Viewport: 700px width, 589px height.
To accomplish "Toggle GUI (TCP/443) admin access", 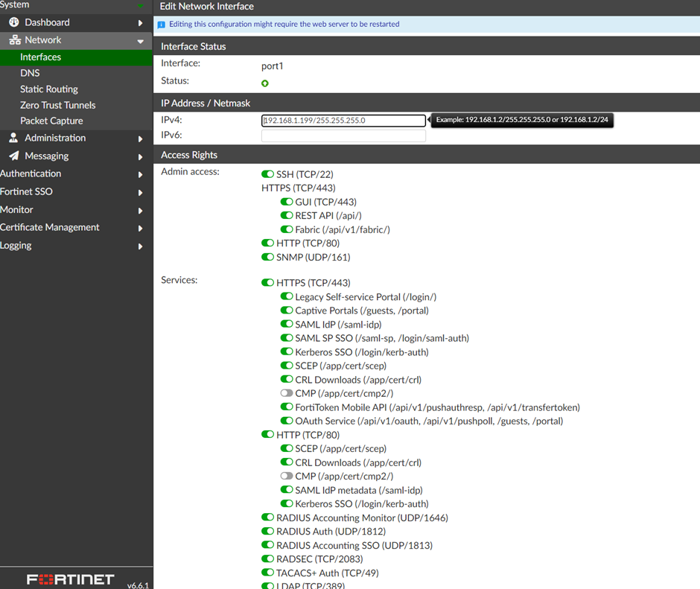I will tap(287, 202).
